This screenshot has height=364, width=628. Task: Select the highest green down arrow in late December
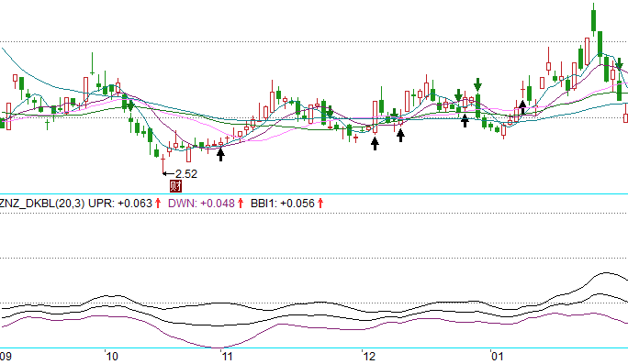pyautogui.click(x=477, y=84)
